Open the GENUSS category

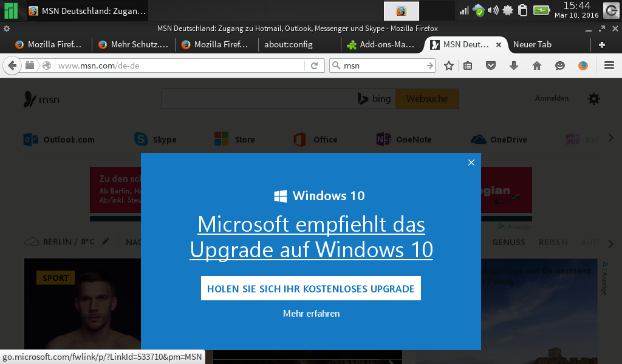[x=508, y=242]
